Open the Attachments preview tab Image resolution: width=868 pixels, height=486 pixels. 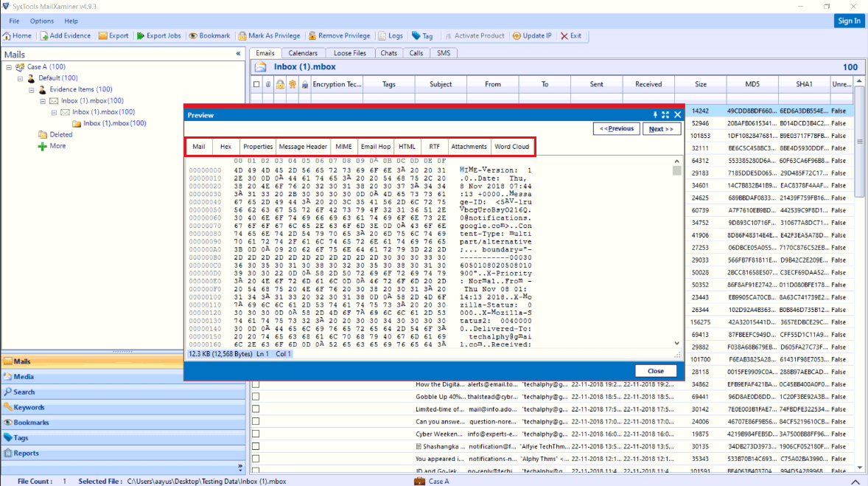[469, 147]
